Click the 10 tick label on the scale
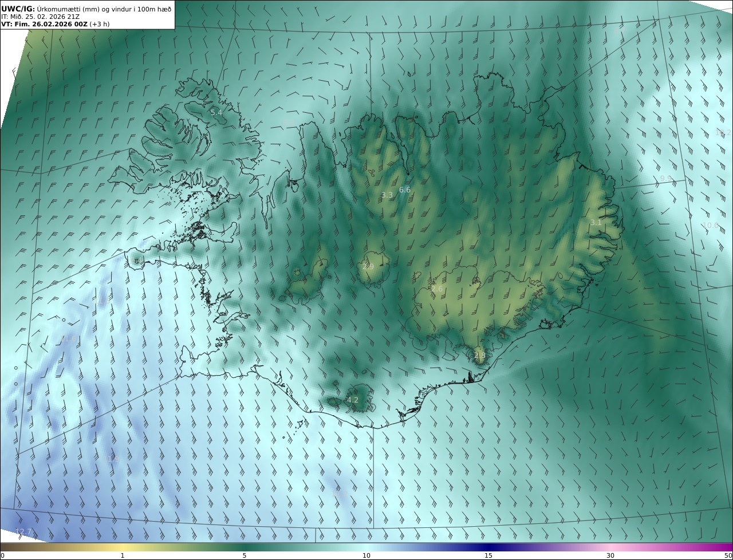Screen dimensions: 733x560 [x=366, y=555]
